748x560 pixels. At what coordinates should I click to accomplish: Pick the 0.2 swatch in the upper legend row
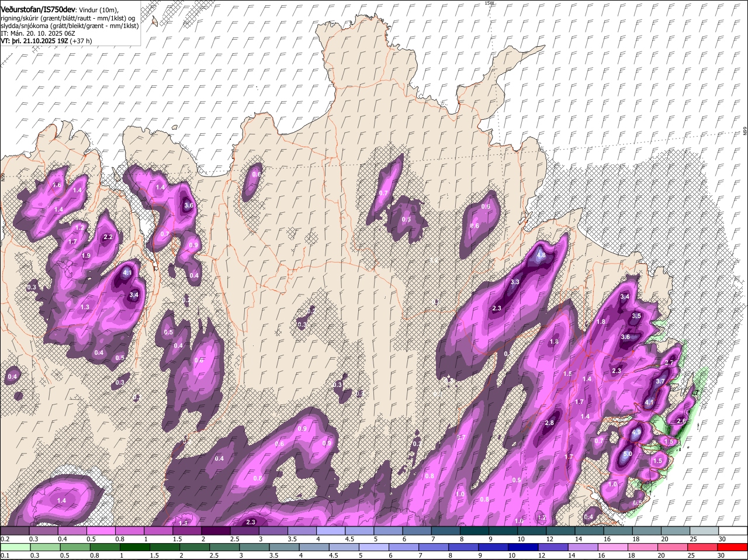pos(15,530)
